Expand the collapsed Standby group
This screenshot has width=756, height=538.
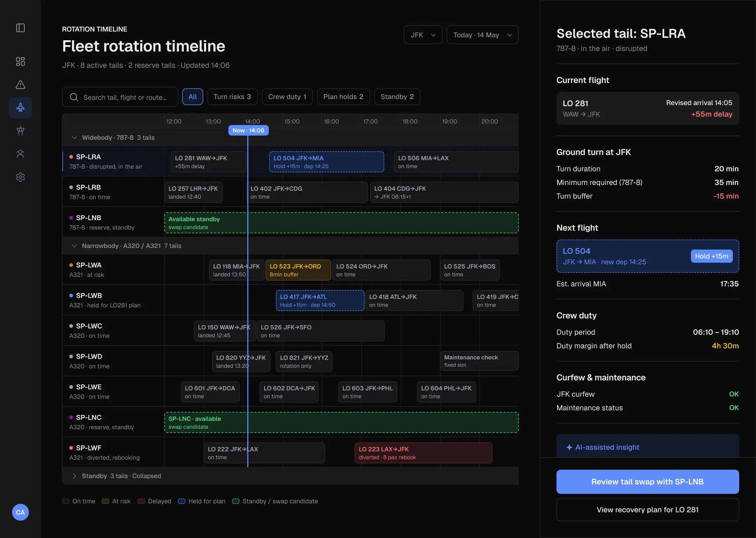[x=74, y=476]
